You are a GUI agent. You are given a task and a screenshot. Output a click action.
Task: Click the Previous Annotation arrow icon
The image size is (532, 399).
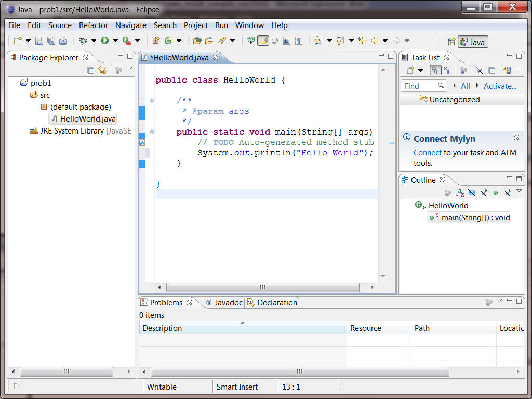[x=340, y=41]
